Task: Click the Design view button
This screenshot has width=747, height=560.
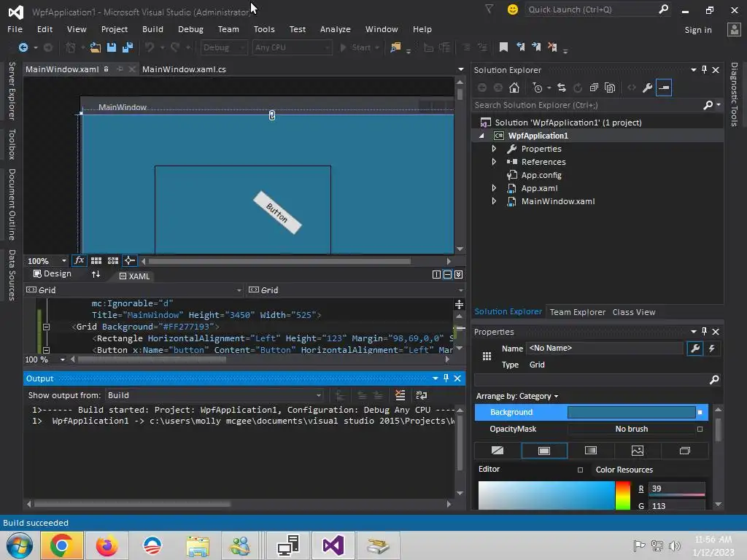Action: [53, 273]
